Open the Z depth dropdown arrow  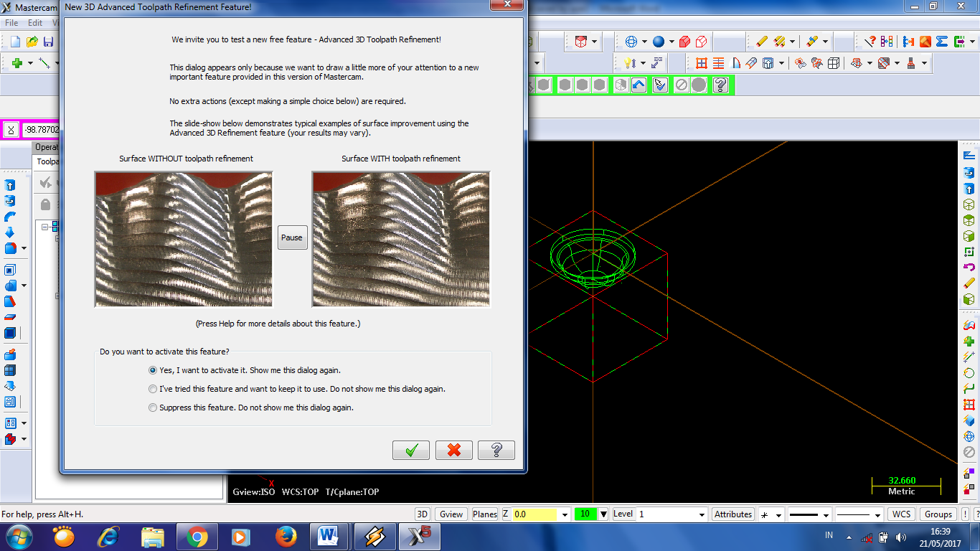click(565, 514)
